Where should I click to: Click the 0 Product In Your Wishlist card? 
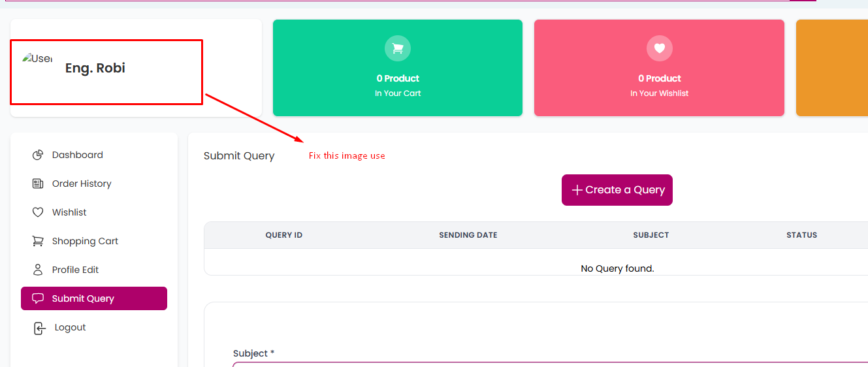659,68
